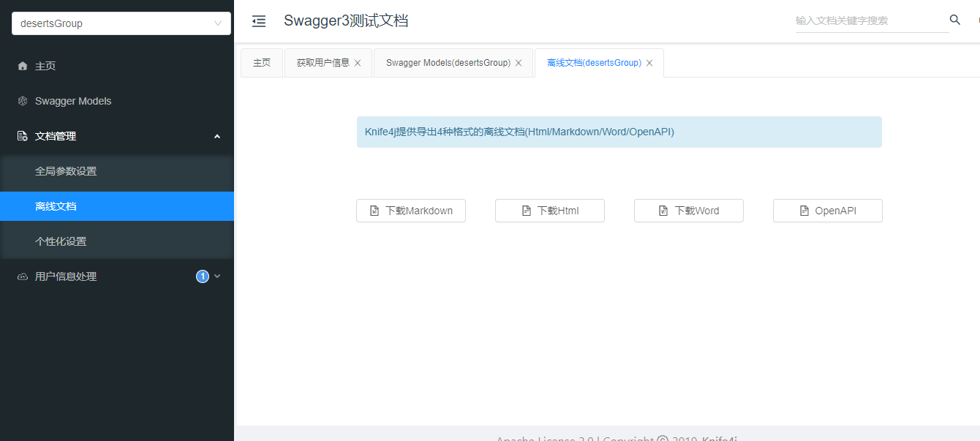The image size is (980, 441).
Task: Close the 获取用户信息 tab
Action: coord(358,63)
